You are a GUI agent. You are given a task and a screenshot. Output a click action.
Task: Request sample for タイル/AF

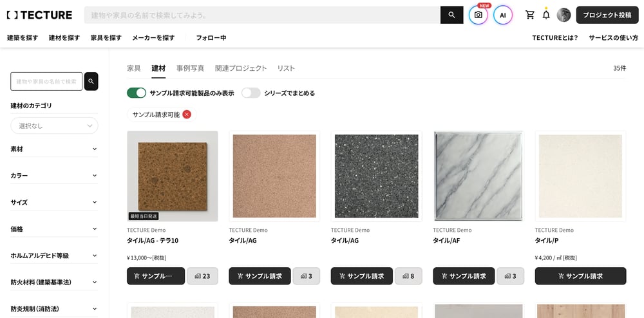[x=464, y=276]
